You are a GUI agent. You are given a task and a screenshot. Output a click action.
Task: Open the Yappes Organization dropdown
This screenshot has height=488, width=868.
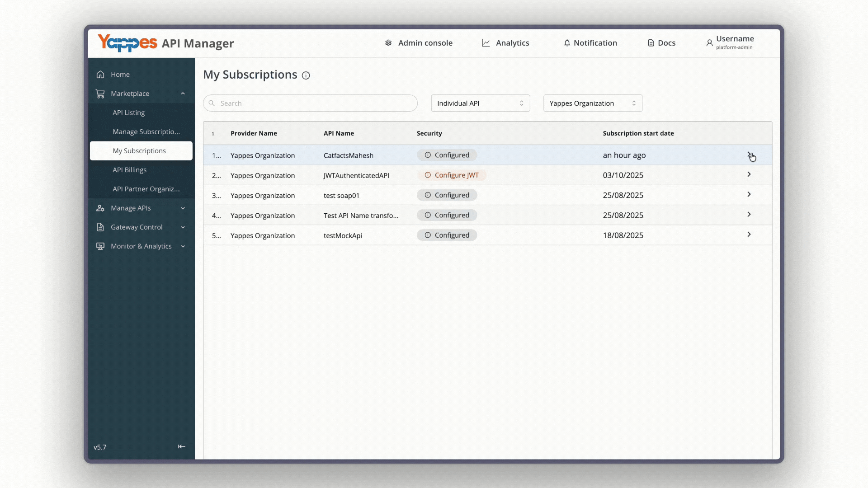(593, 103)
